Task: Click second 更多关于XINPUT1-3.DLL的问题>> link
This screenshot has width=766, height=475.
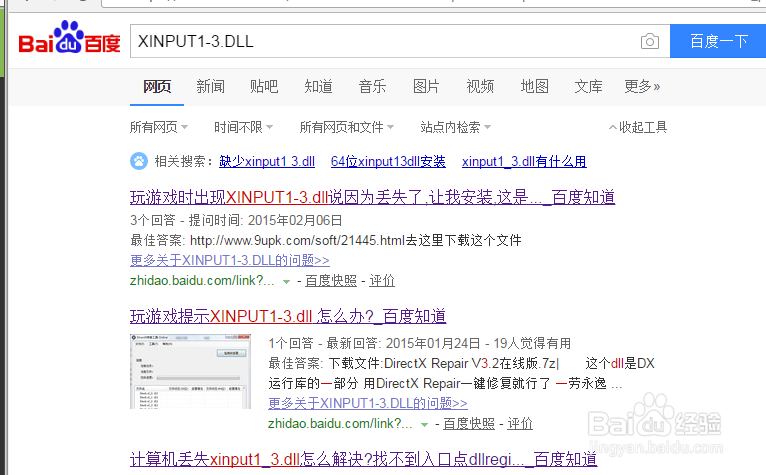Action: tap(368, 403)
